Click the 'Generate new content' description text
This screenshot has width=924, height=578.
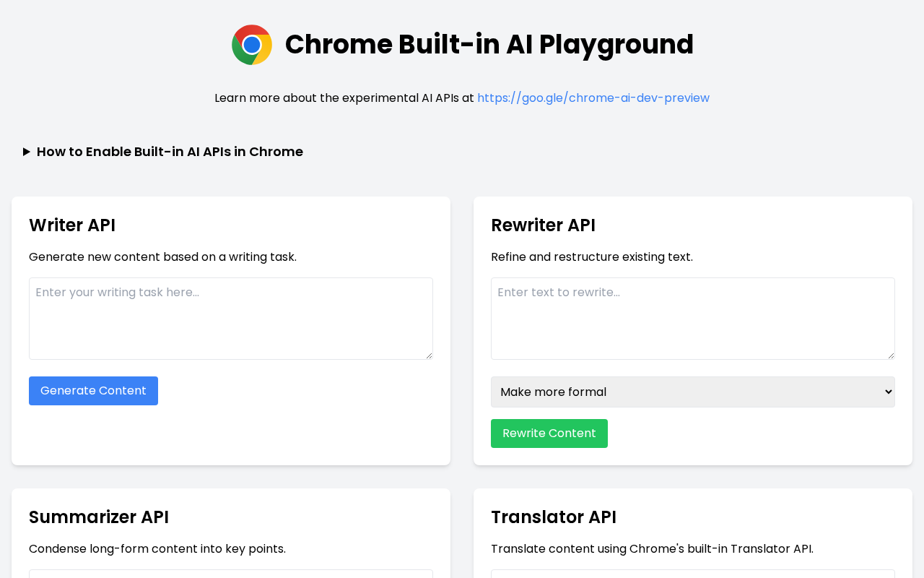pyautogui.click(x=162, y=257)
